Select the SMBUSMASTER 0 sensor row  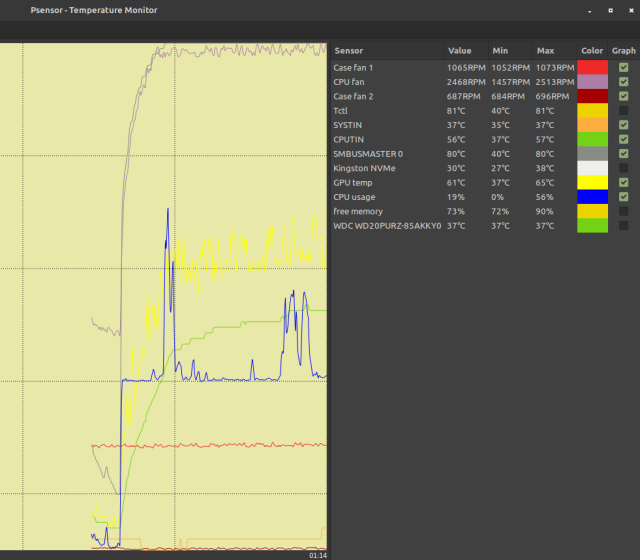click(368, 154)
